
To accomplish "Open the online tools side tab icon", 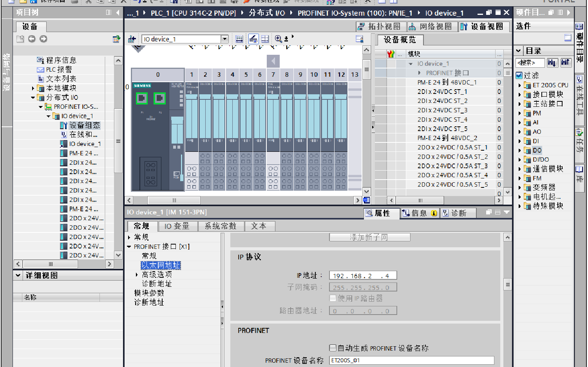I will click(x=579, y=80).
